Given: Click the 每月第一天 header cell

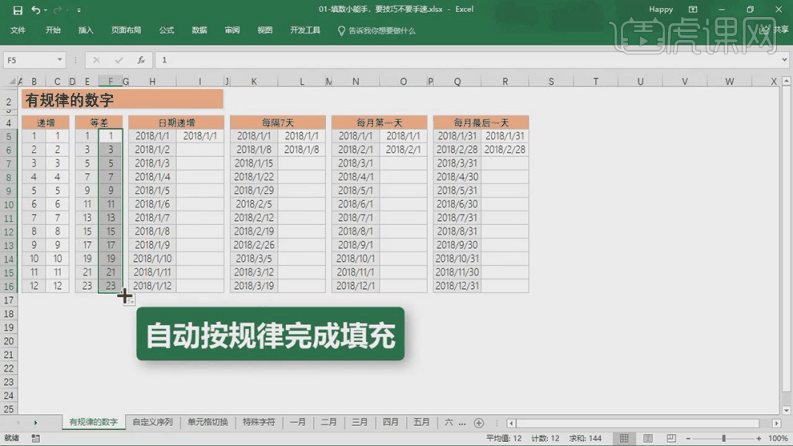Looking at the screenshot, I should 379,122.
